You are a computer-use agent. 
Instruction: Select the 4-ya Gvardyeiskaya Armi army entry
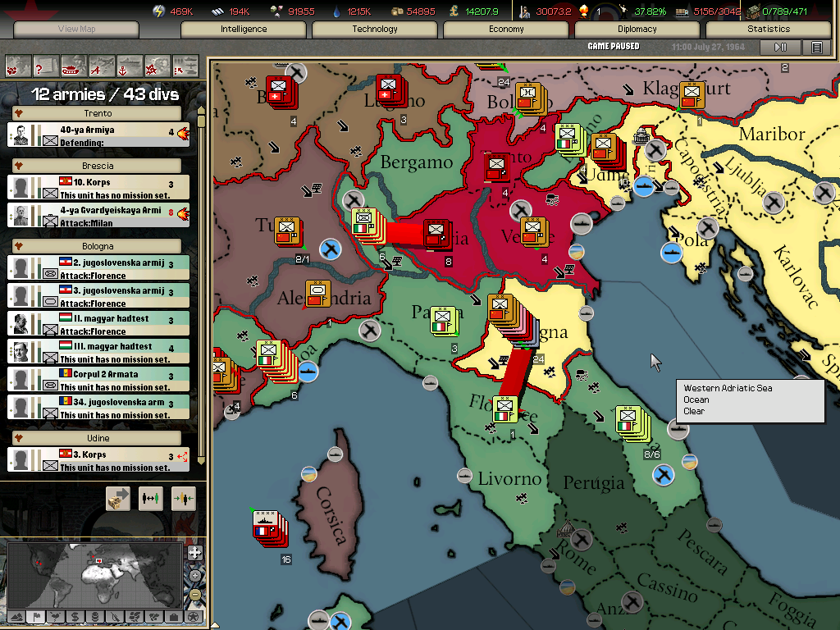pos(98,216)
